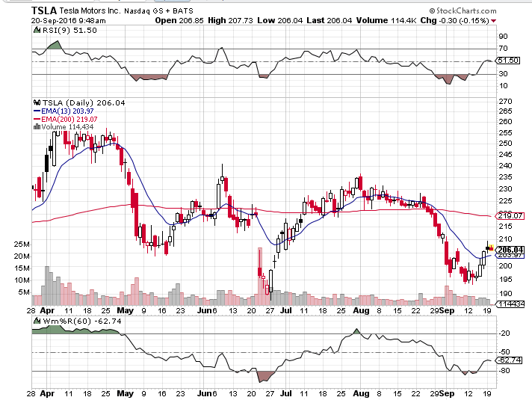532x403 pixels.
Task: Click the 114434 volume tag on right axis
Action: click(x=510, y=304)
